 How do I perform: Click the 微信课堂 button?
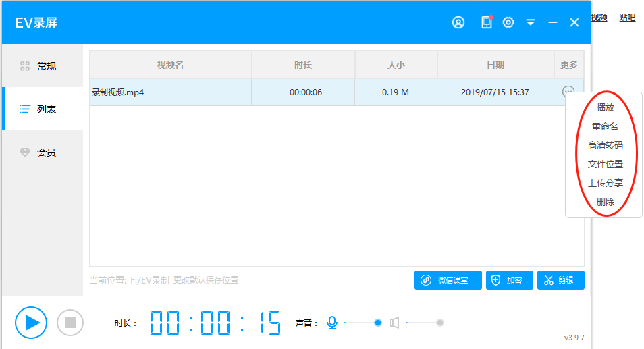448,280
